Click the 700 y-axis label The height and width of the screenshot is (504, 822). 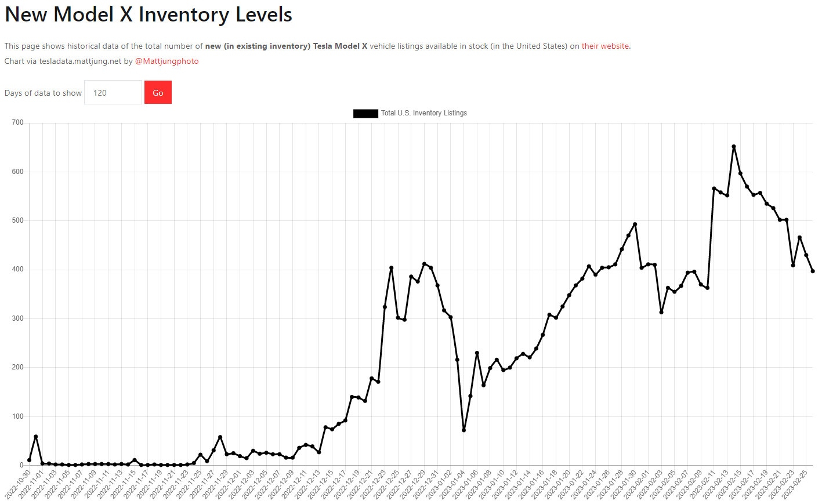point(17,122)
